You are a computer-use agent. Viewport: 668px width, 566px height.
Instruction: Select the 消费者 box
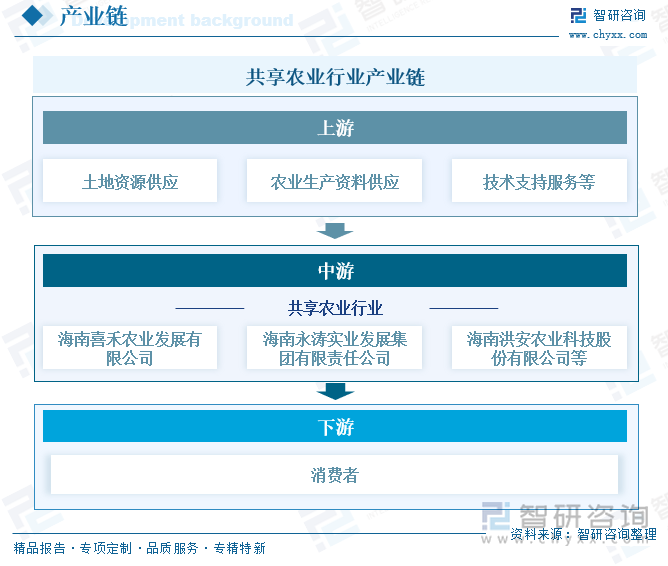334,474
